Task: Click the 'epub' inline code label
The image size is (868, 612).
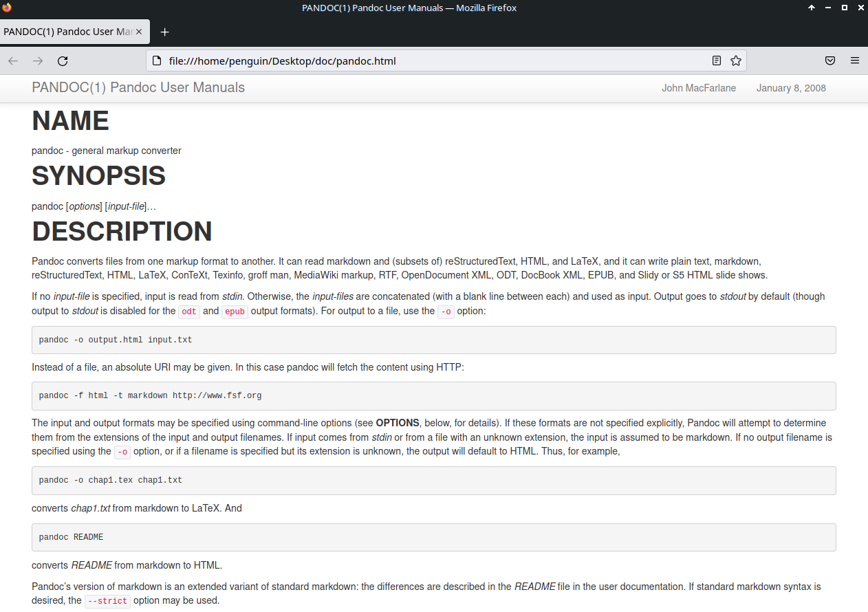Action: (x=235, y=311)
